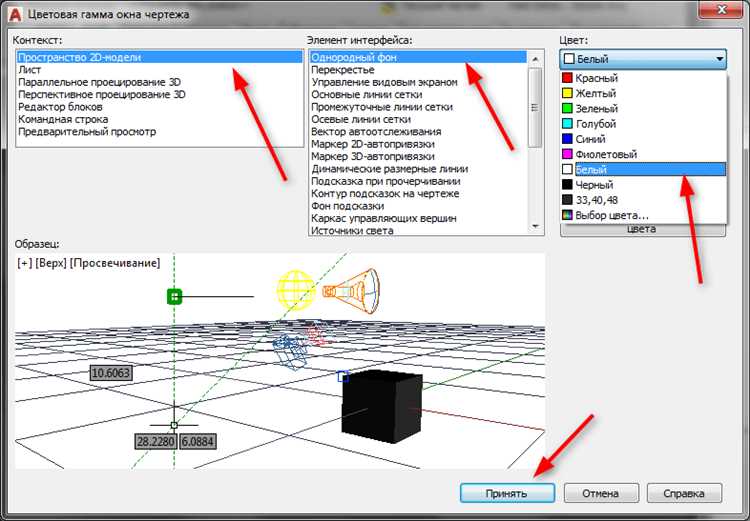Select context Пространство 2D-модели

tap(160, 57)
